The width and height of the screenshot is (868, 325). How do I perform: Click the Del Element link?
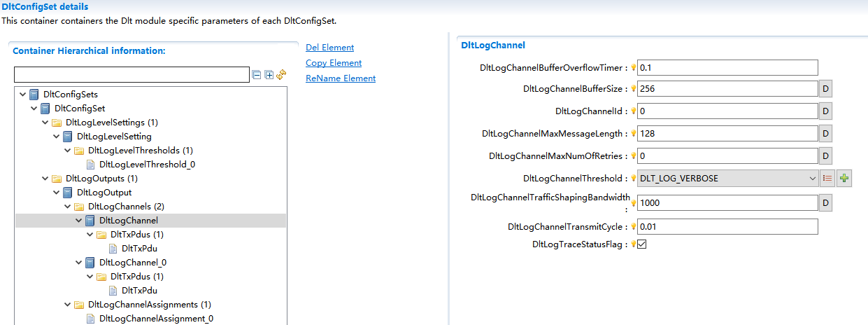tap(329, 48)
